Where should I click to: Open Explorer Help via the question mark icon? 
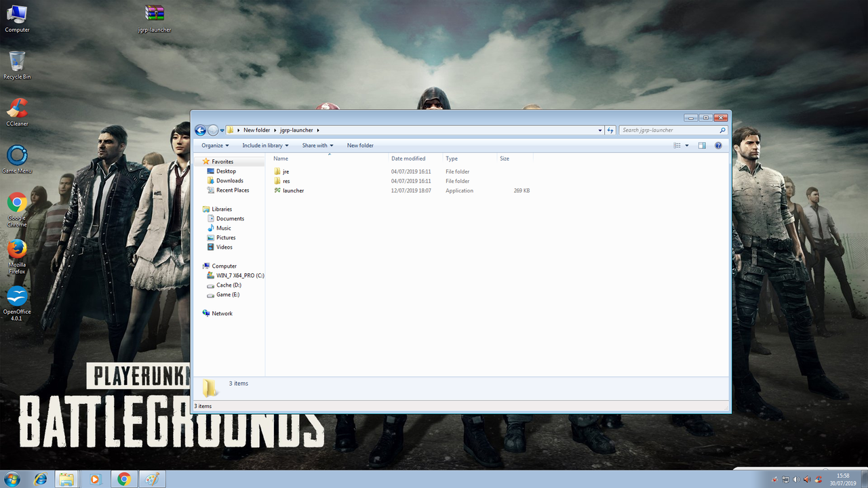pyautogui.click(x=718, y=146)
